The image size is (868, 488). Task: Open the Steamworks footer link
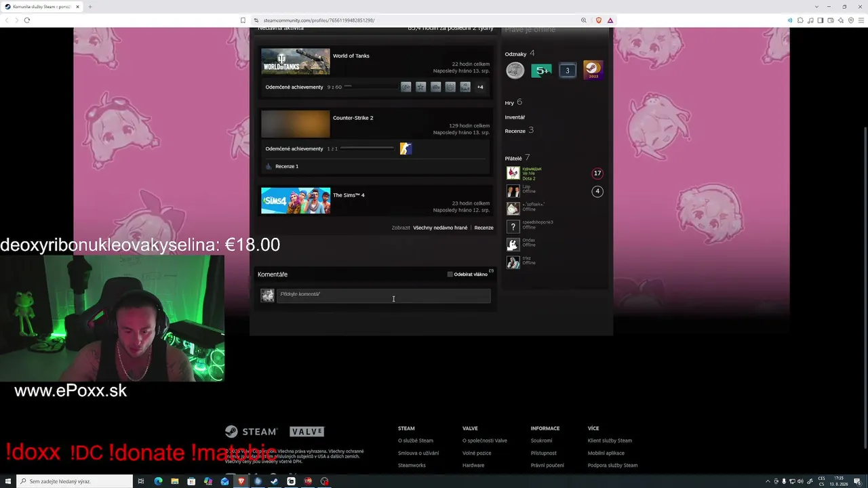(x=412, y=465)
